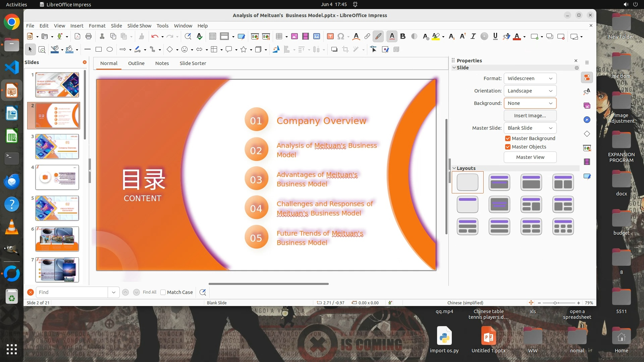The width and height of the screenshot is (644, 362).
Task: Open the Background None dropdown
Action: click(x=530, y=103)
